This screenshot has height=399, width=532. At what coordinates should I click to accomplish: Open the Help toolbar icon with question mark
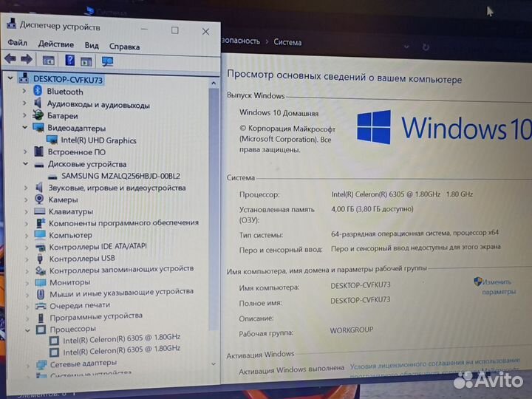tap(69, 61)
